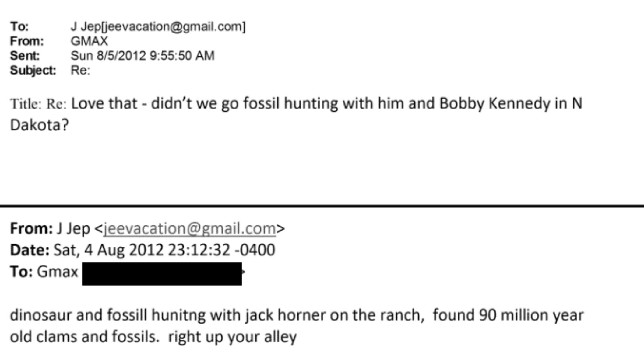
Task: Click the bracketed address J Jep[jeevacation@gmail.com] in top header
Action: pyautogui.click(x=158, y=26)
